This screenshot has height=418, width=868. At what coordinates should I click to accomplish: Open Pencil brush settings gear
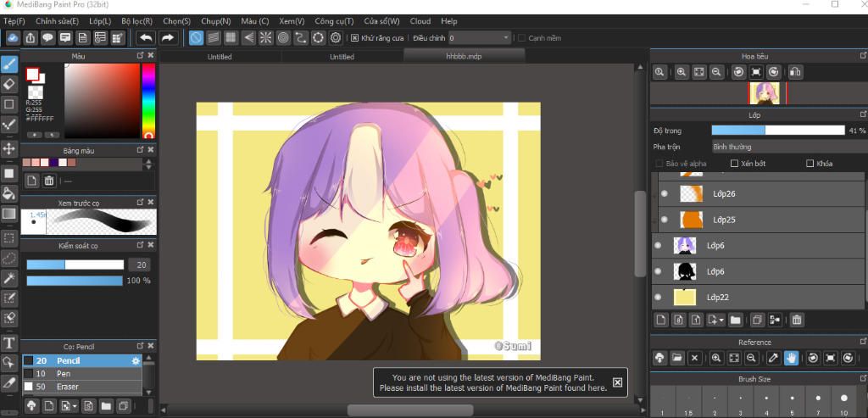[x=136, y=360]
